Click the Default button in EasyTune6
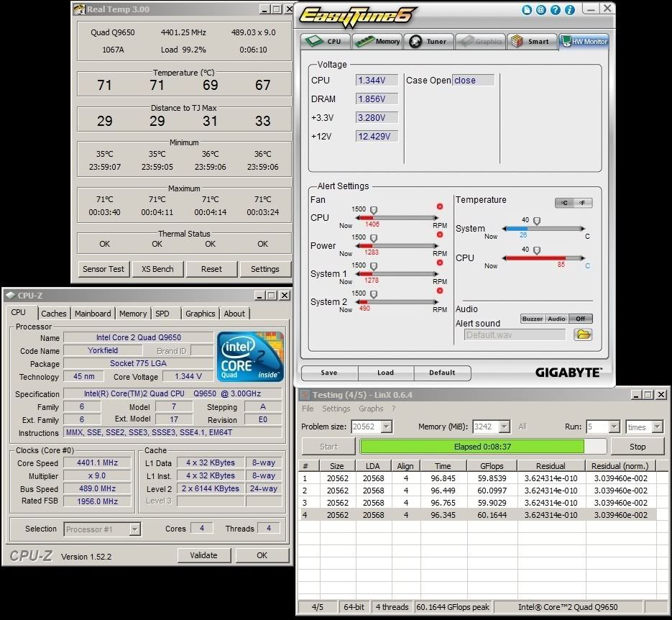The height and width of the screenshot is (620, 672). click(x=442, y=373)
